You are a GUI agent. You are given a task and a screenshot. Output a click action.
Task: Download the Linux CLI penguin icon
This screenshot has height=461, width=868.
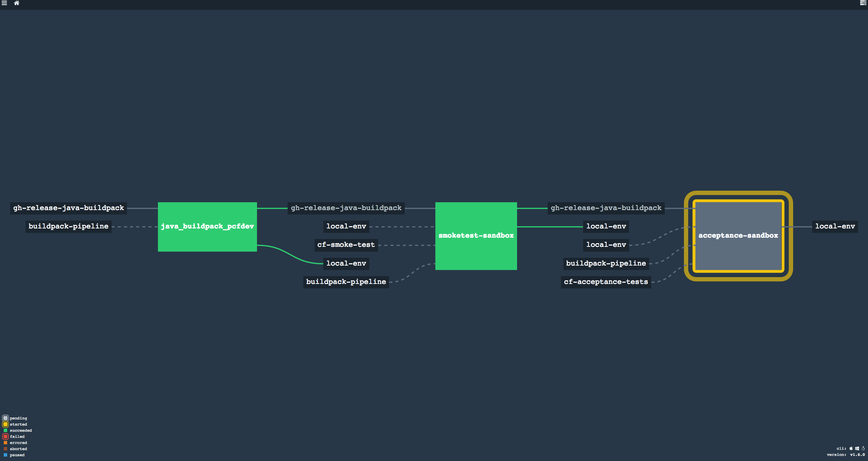point(863,448)
